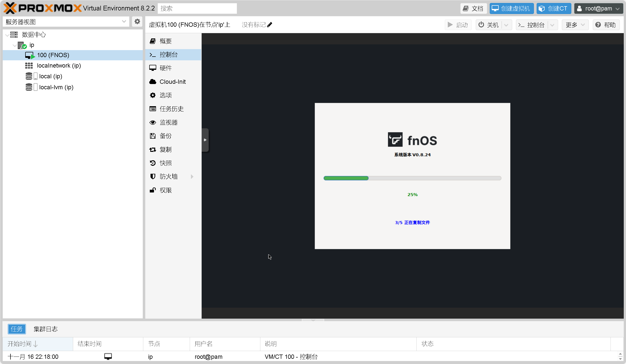Open the 控制台 console dropdown arrow
Viewport: 626px width, 364px height.
pos(552,25)
